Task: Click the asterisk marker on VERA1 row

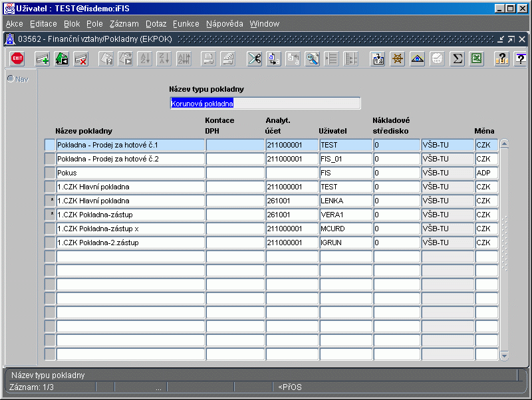Action: [x=50, y=215]
